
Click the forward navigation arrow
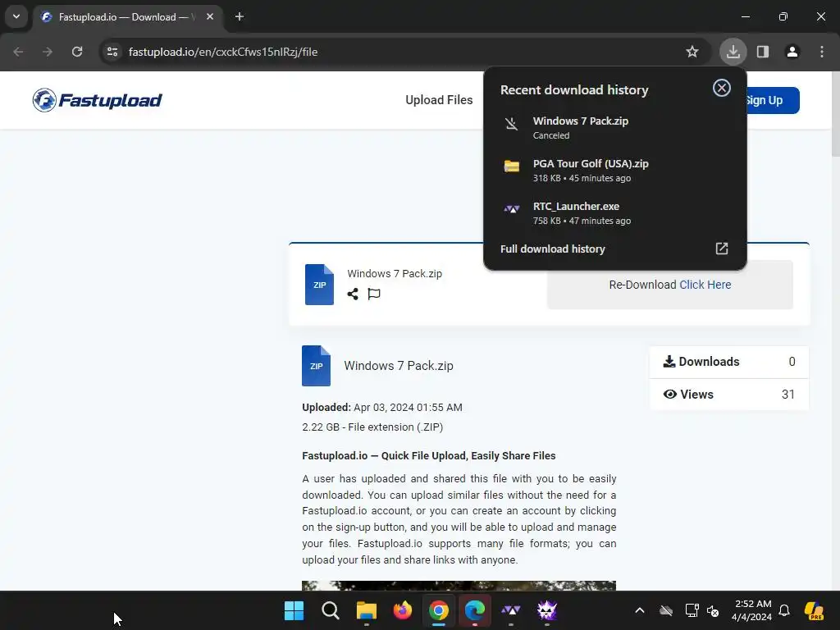pos(48,52)
